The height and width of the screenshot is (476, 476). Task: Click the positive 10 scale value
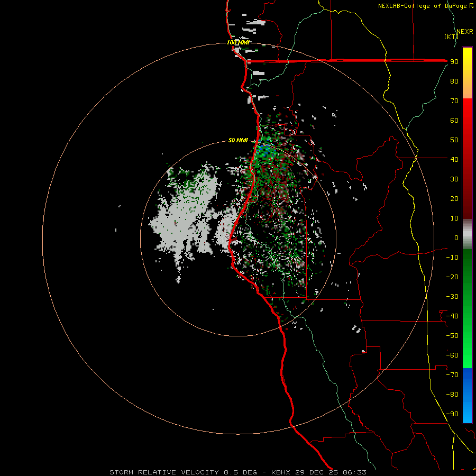454,218
